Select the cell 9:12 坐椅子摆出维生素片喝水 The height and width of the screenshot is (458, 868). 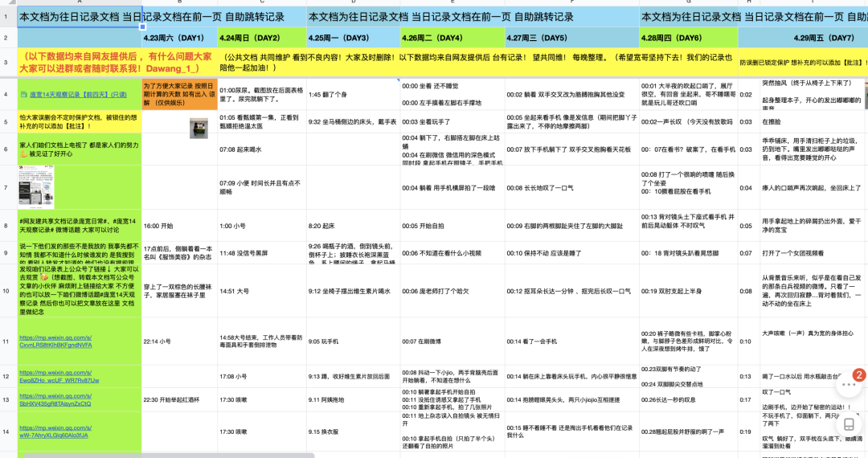tap(353, 290)
